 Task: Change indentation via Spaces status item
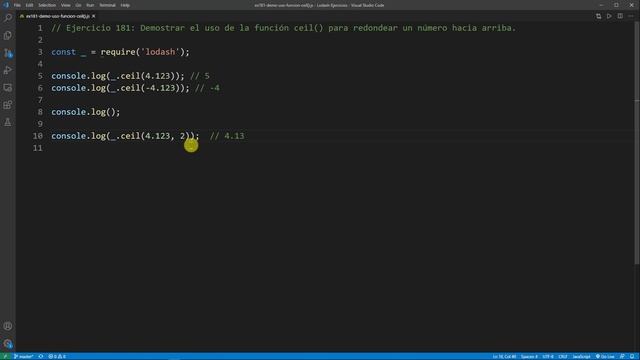point(529,356)
